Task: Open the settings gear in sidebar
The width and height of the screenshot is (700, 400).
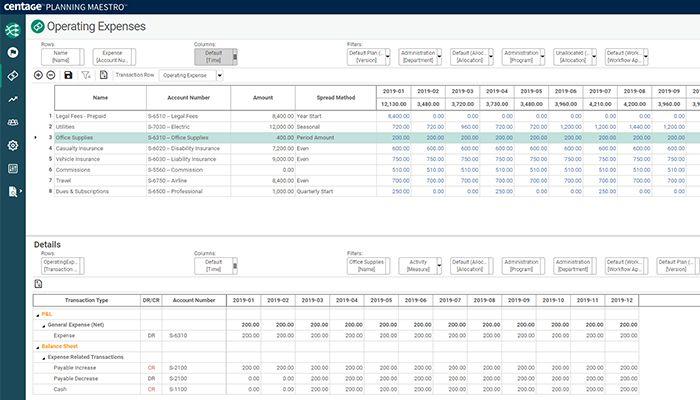Action: pyautogui.click(x=12, y=146)
